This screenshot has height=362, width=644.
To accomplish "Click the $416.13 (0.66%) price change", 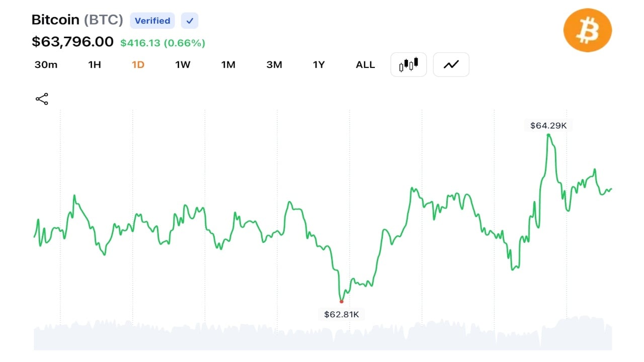I will point(163,43).
